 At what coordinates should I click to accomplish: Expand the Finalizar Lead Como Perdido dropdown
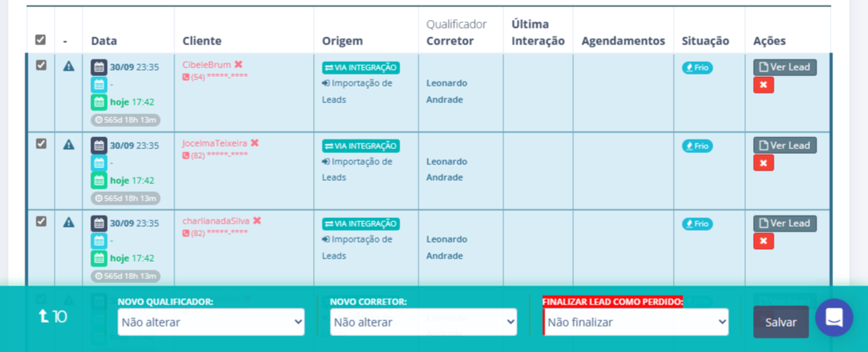(636, 322)
